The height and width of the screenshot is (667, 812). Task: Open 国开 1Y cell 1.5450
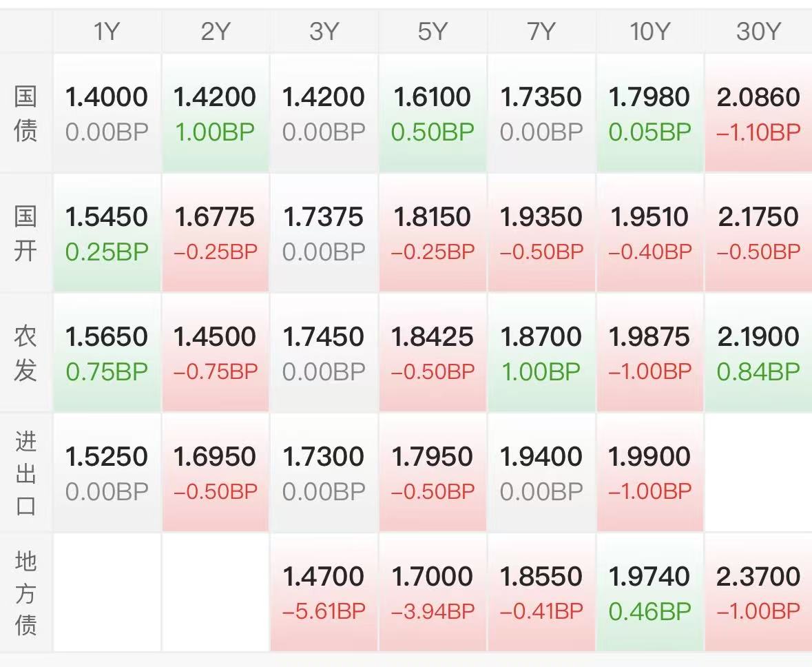107,233
